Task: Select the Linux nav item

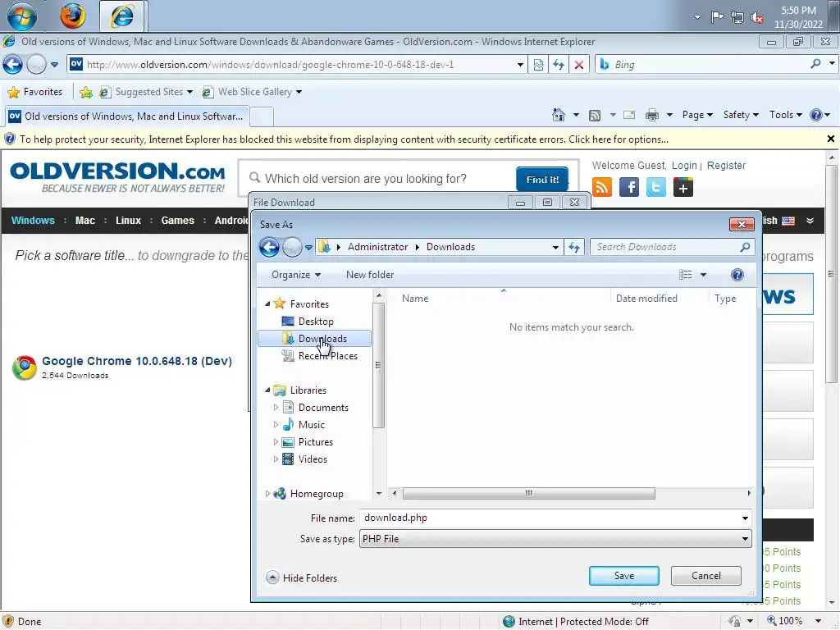Action: 128,221
